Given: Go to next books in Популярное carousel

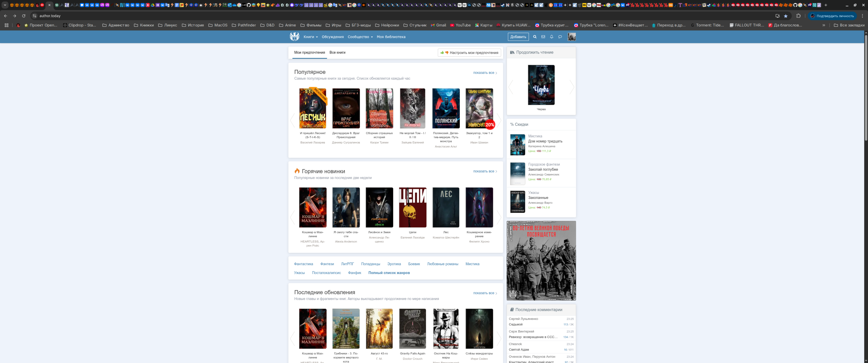Looking at the screenshot, I should [499, 121].
